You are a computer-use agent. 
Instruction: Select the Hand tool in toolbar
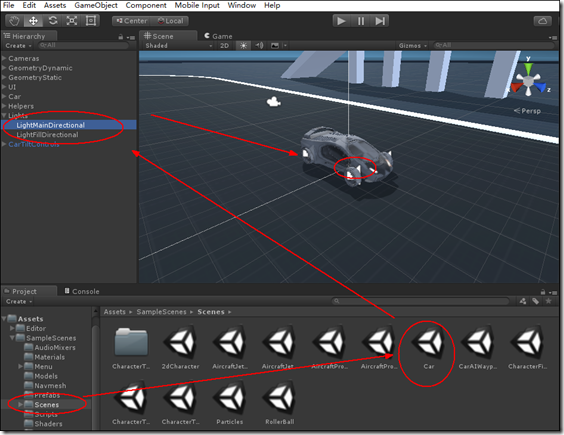coord(14,21)
